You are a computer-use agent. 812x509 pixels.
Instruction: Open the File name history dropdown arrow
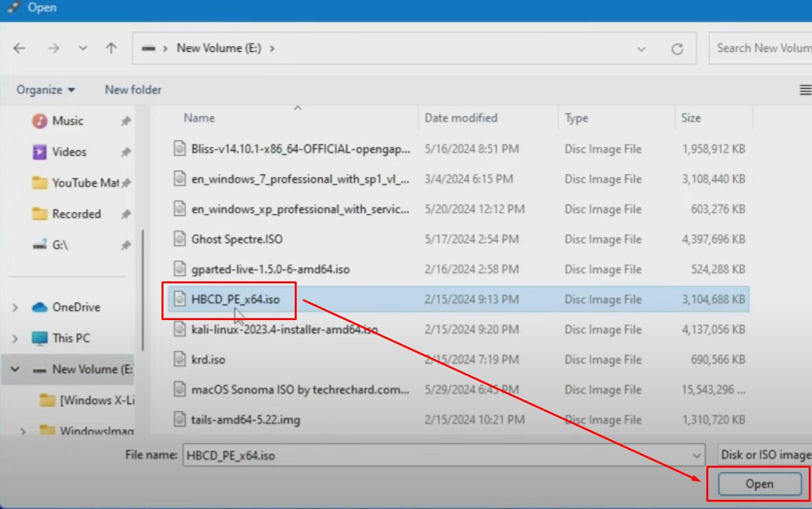click(x=696, y=455)
